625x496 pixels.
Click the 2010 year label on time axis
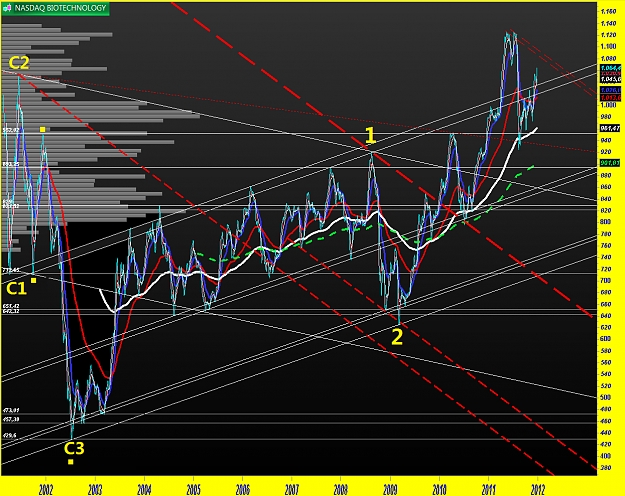pos(440,489)
